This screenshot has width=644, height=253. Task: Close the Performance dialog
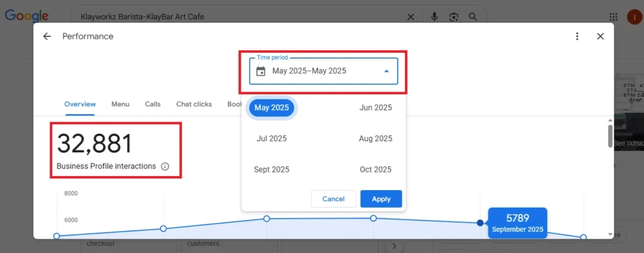(600, 37)
